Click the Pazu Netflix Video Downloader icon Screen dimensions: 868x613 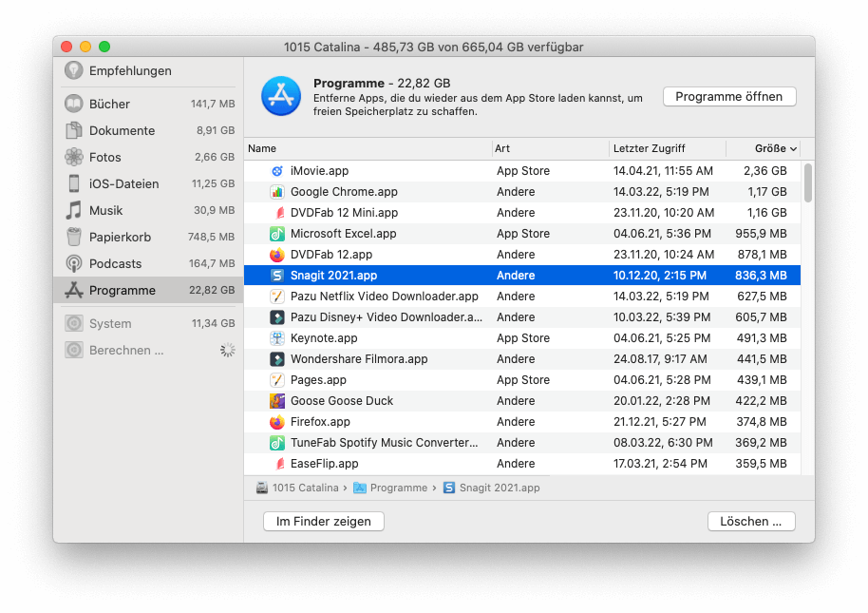pyautogui.click(x=276, y=297)
